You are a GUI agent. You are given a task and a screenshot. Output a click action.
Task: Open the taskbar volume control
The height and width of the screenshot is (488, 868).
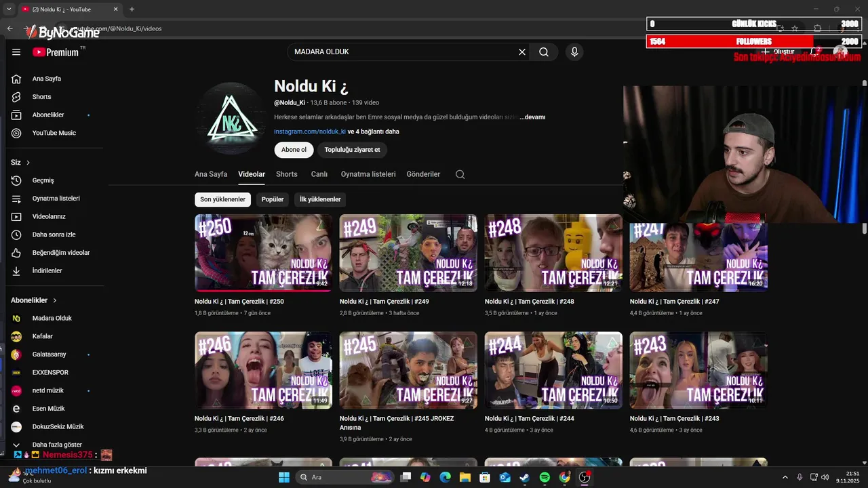825,477
